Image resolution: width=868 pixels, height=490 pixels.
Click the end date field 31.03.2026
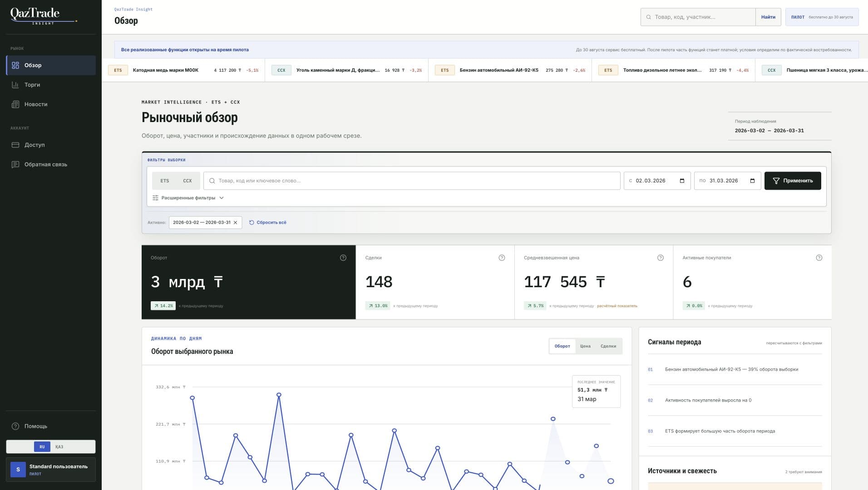click(x=728, y=181)
